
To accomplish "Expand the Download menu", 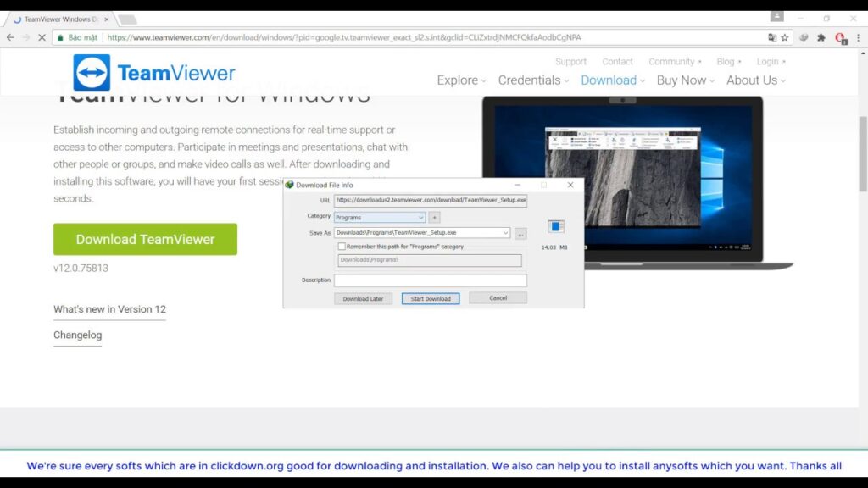I will coord(612,80).
